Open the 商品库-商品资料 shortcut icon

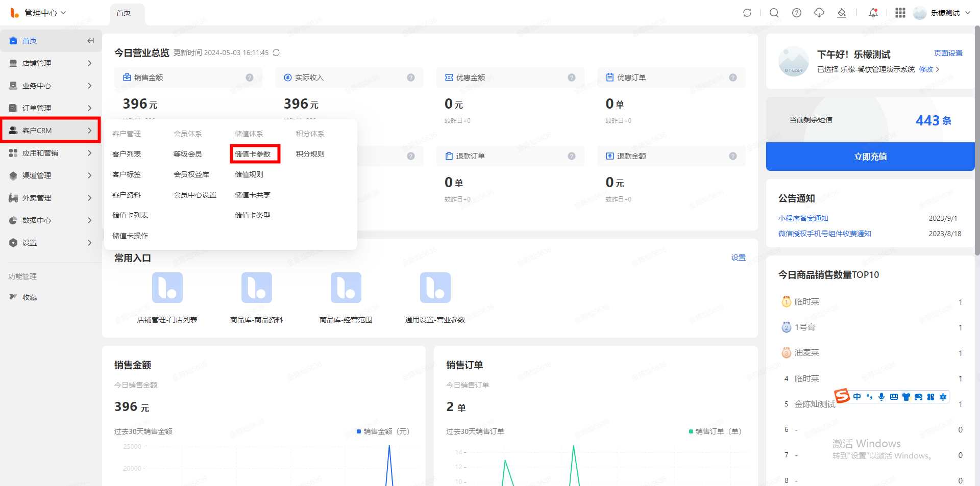click(257, 288)
